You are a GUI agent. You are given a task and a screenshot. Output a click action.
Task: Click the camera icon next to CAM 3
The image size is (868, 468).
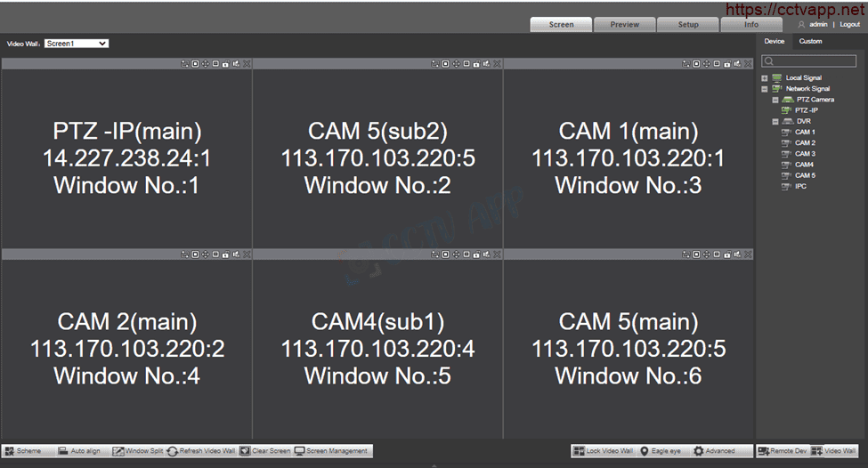(785, 154)
